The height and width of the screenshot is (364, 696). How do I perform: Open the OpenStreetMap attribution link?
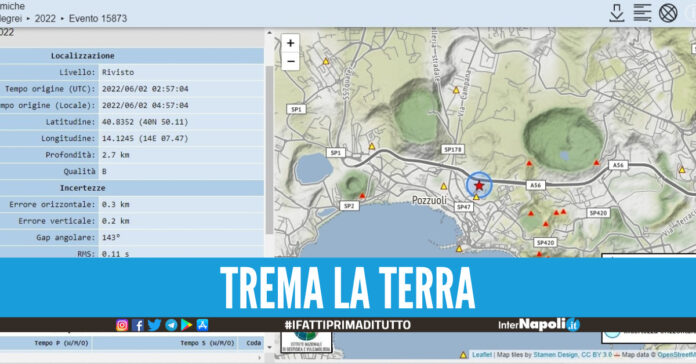pyautogui.click(x=676, y=355)
